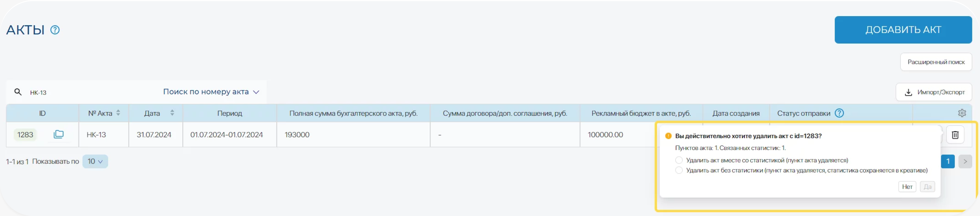This screenshot has height=216, width=980.
Task: Click help icon next to Статус отправки
Action: (839, 113)
